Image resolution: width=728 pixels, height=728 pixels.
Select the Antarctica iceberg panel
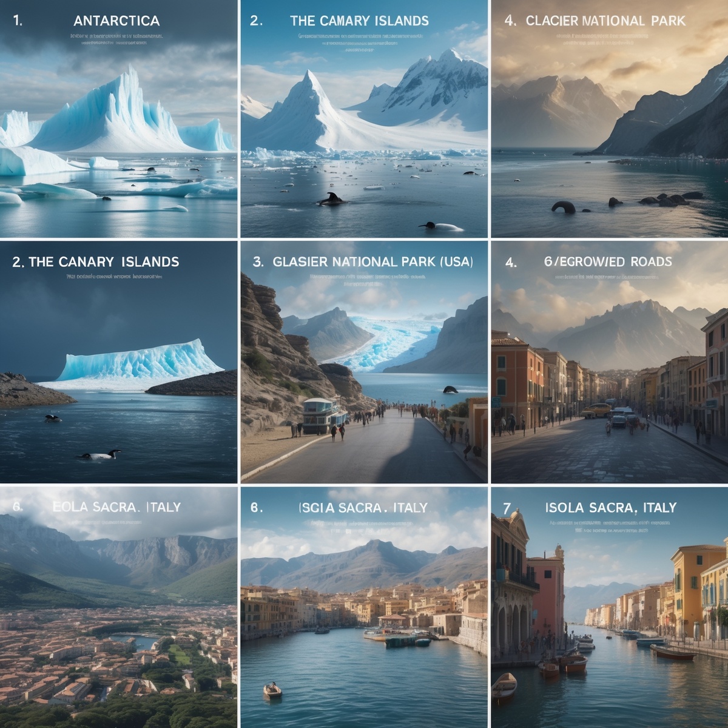click(118, 119)
